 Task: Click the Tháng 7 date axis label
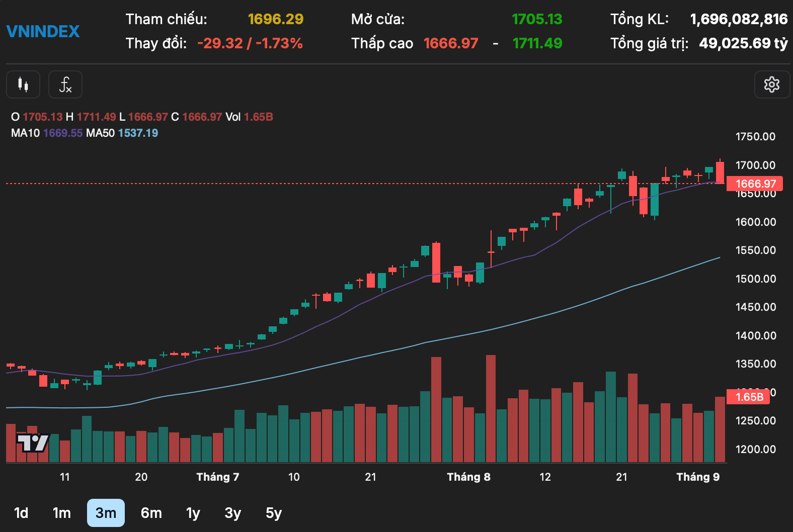218,477
